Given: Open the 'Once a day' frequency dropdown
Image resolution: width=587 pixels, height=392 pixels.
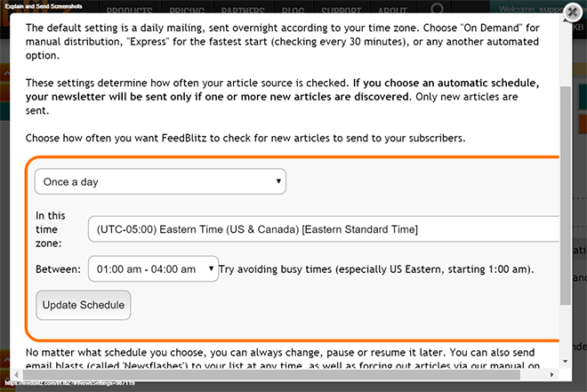Looking at the screenshot, I should pyautogui.click(x=160, y=182).
